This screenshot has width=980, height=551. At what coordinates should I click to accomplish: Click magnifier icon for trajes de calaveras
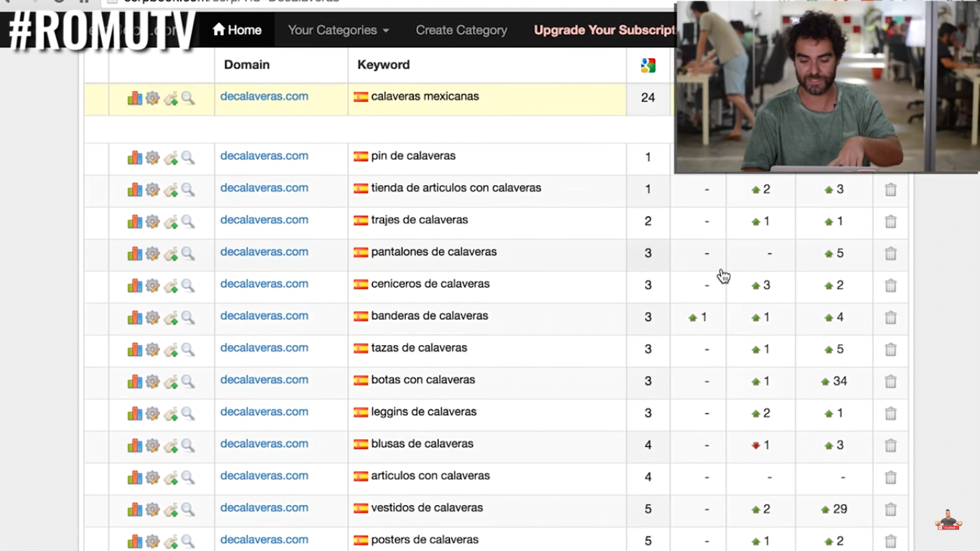[x=188, y=222]
